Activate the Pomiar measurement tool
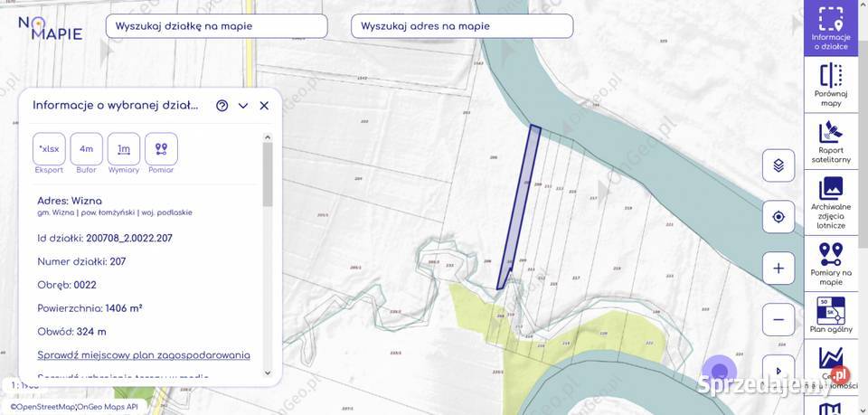Image resolution: width=868 pixels, height=415 pixels. coord(161,149)
